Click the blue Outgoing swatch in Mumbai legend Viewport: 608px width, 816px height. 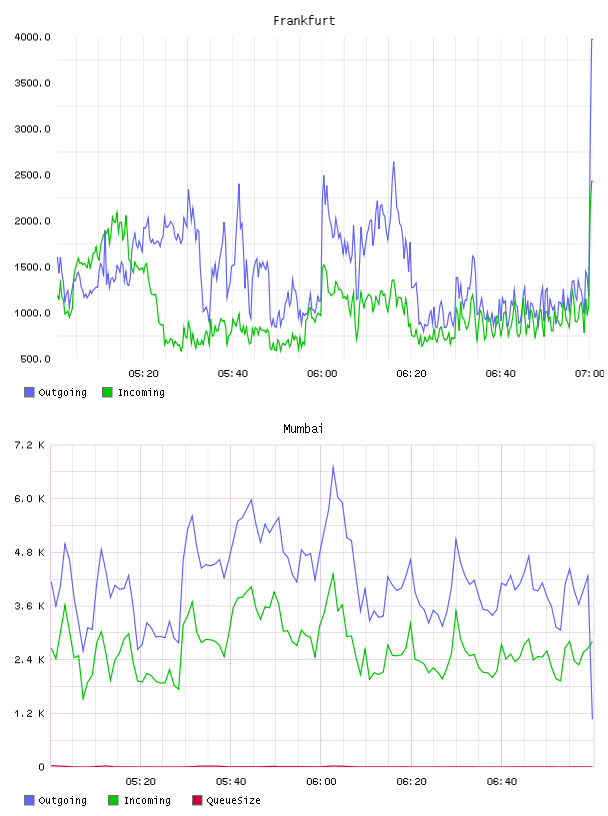(x=29, y=800)
